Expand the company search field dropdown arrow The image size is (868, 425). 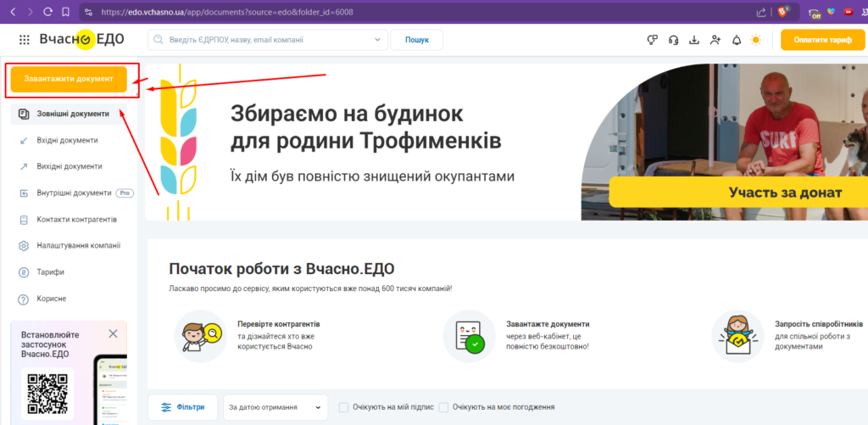point(377,40)
